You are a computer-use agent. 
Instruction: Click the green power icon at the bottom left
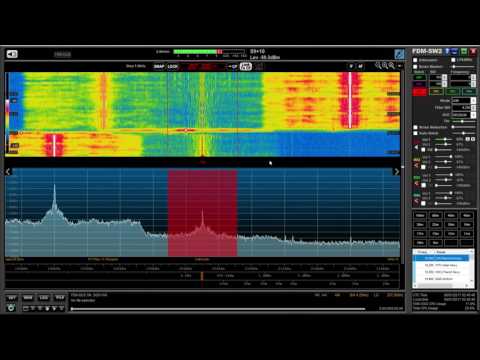tap(11, 308)
